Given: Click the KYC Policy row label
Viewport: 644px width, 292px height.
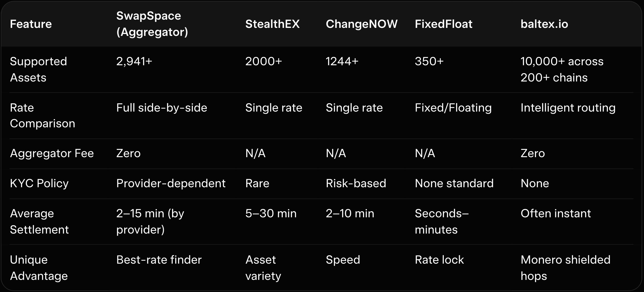Looking at the screenshot, I should 39,183.
